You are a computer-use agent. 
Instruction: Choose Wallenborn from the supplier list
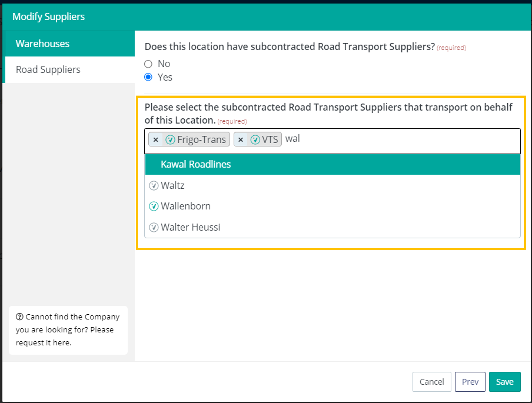pyautogui.click(x=333, y=206)
